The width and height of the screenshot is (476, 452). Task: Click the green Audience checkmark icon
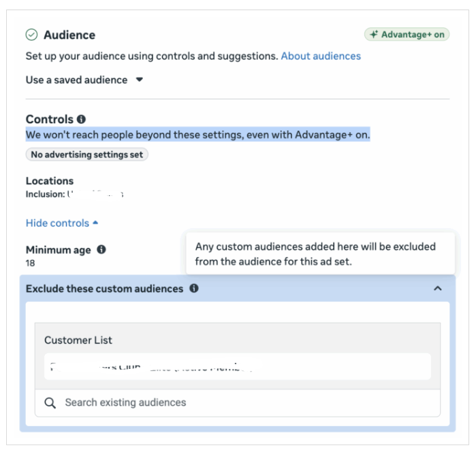coord(31,35)
